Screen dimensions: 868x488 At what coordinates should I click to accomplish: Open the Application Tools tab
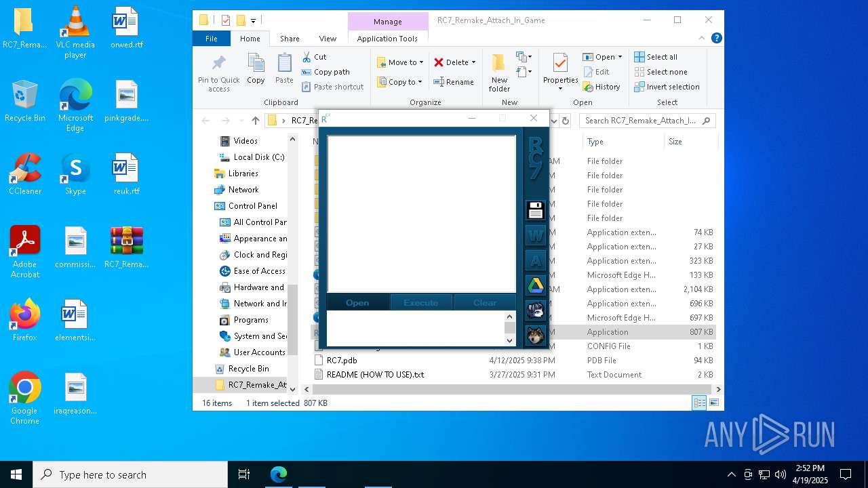pos(387,39)
